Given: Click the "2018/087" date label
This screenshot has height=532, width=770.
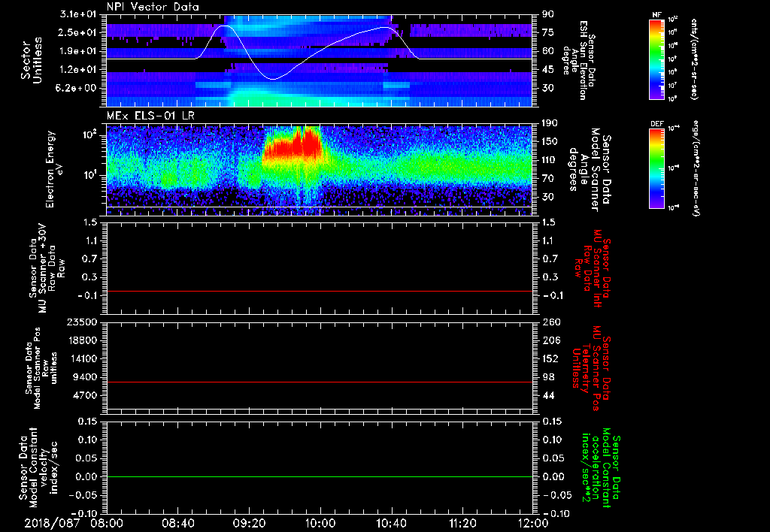Looking at the screenshot, I should (x=51, y=524).
